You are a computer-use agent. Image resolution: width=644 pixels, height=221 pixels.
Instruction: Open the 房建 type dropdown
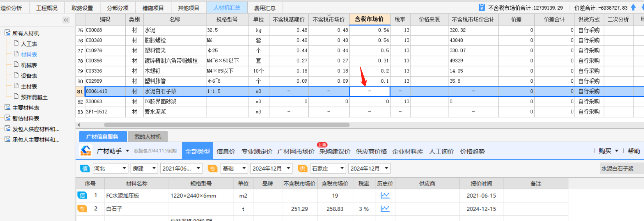(x=154, y=168)
